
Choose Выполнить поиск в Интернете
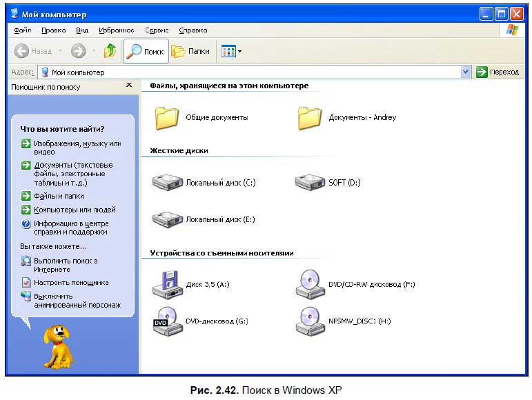(x=66, y=265)
